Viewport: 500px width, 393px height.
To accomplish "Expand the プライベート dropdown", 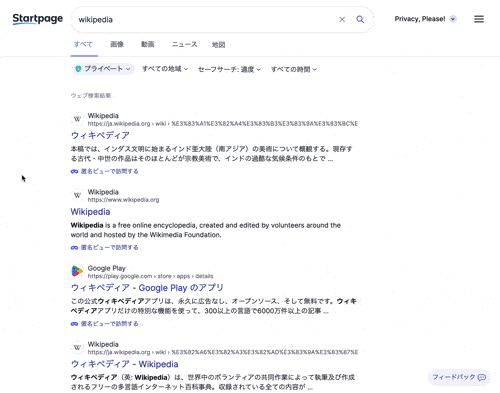I will 103,69.
